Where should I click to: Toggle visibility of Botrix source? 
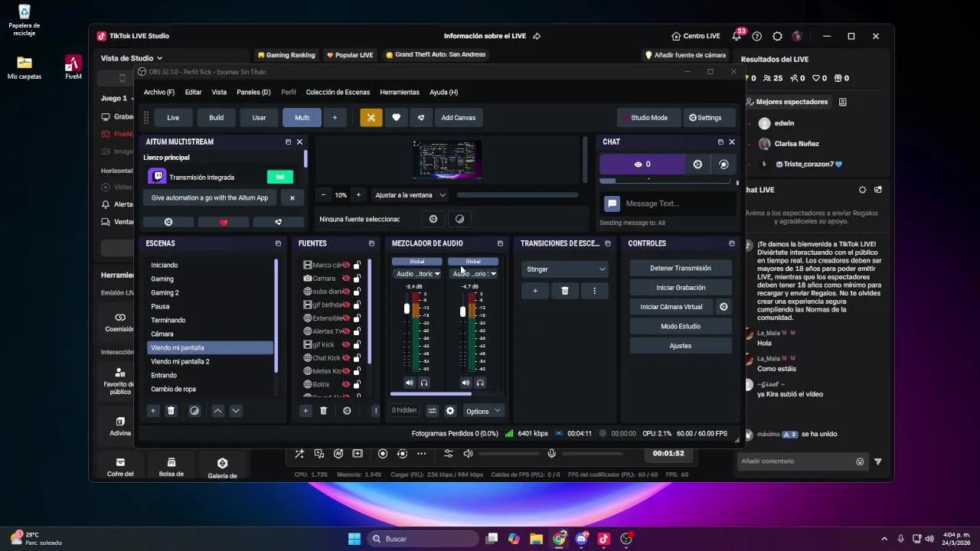(346, 384)
